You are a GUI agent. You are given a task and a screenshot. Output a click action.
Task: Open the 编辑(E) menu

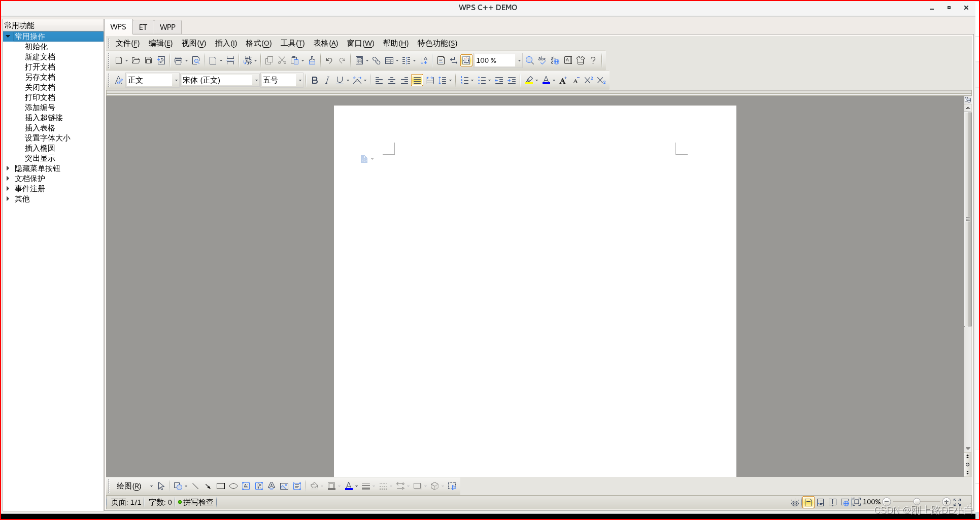click(x=160, y=43)
